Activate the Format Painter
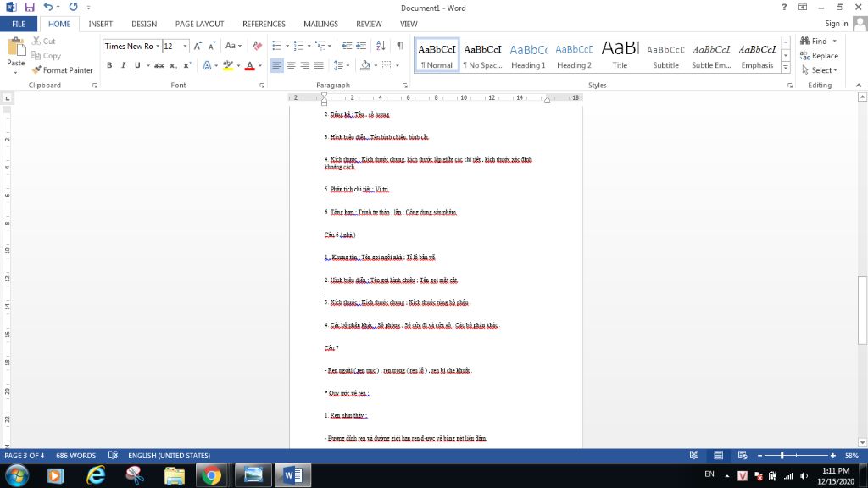The height and width of the screenshot is (488, 868). pyautogui.click(x=62, y=70)
